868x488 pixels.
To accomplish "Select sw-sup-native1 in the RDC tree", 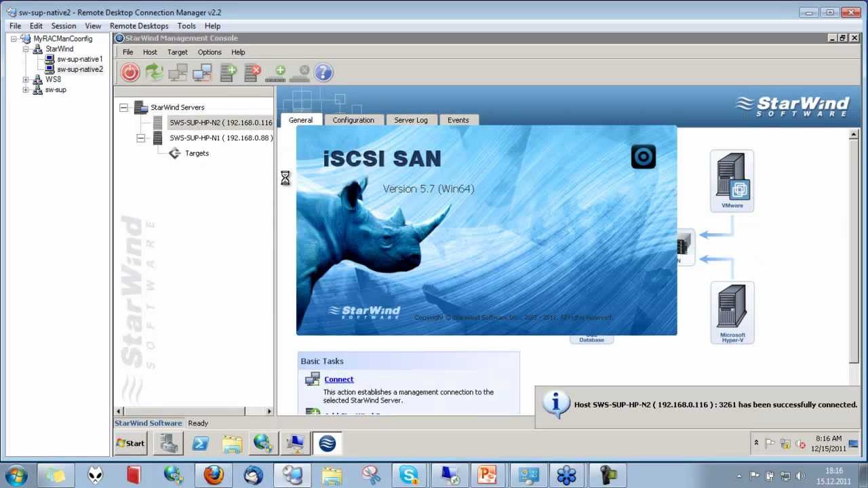I will click(80, 59).
